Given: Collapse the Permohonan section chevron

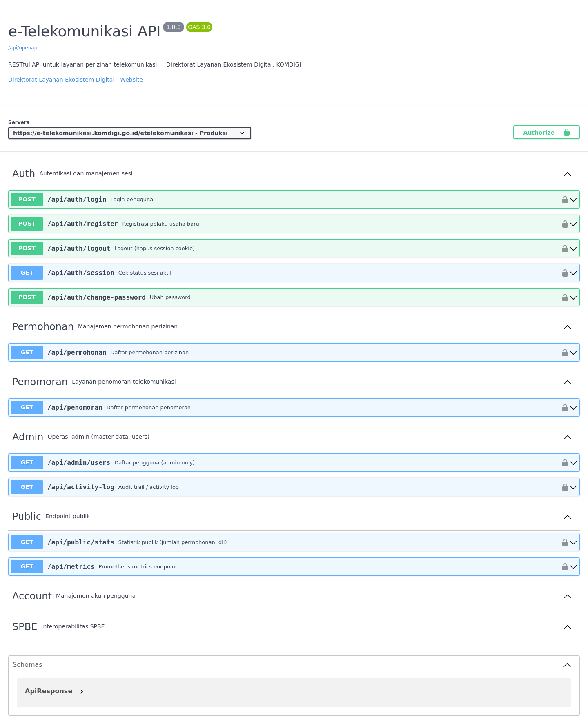Looking at the screenshot, I should pos(567,327).
